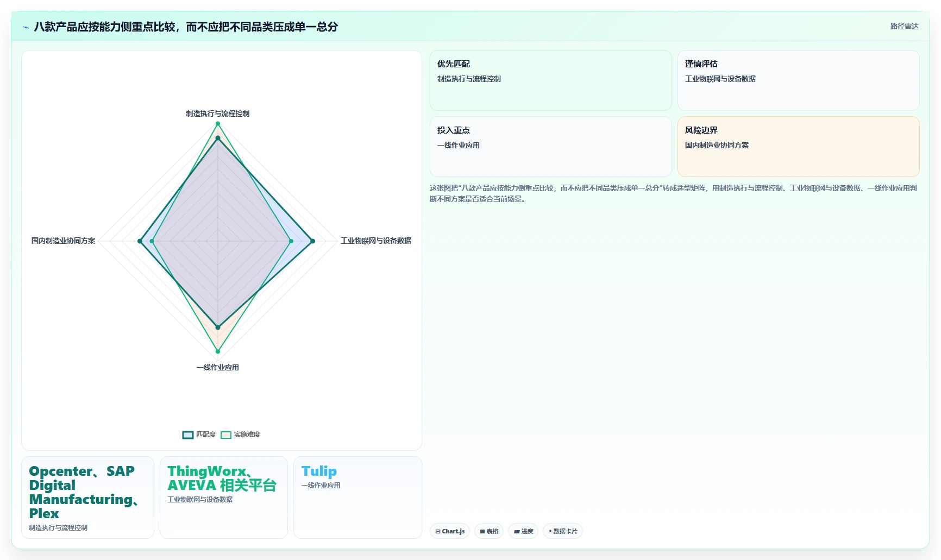
Task: Click 工业物联网与设备数据 under the ThingWorx card
Action: [x=200, y=499]
